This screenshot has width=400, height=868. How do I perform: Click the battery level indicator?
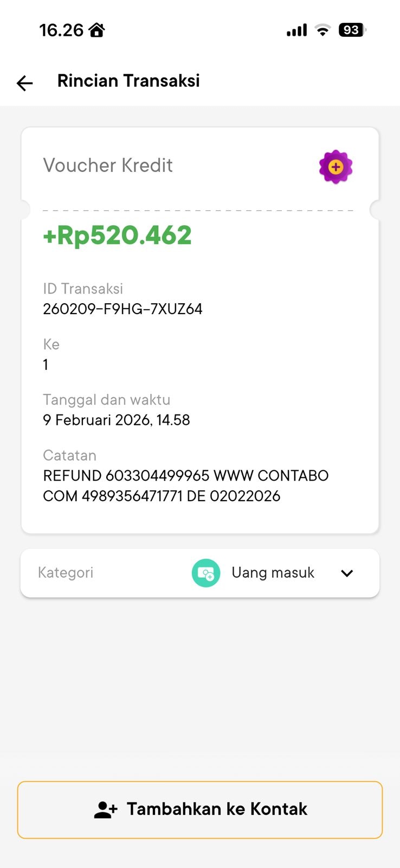[x=352, y=30]
